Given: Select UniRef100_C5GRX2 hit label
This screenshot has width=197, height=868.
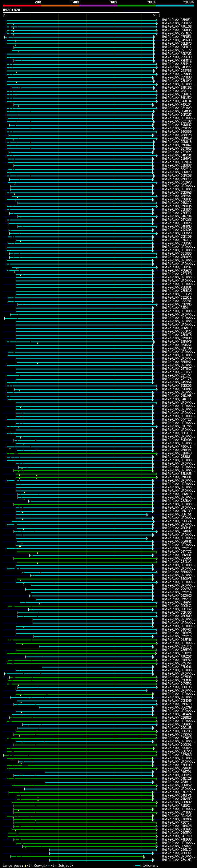Looking at the screenshot, I should pos(177,606).
